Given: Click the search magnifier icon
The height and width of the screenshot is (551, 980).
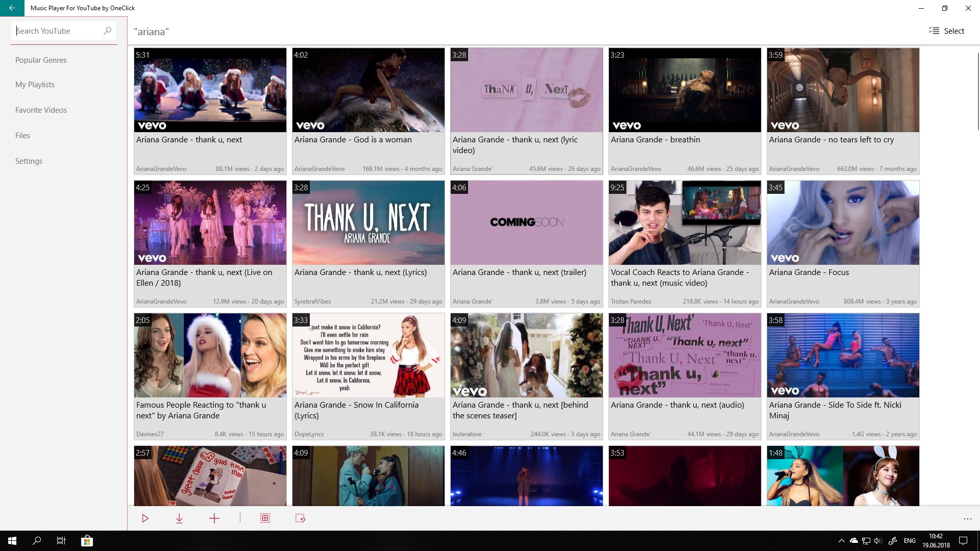Looking at the screenshot, I should (107, 31).
